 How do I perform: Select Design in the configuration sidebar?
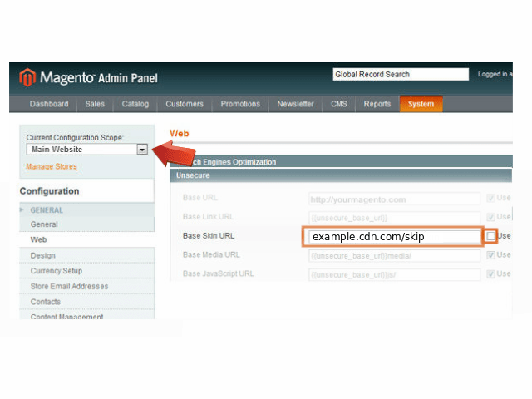[42, 255]
